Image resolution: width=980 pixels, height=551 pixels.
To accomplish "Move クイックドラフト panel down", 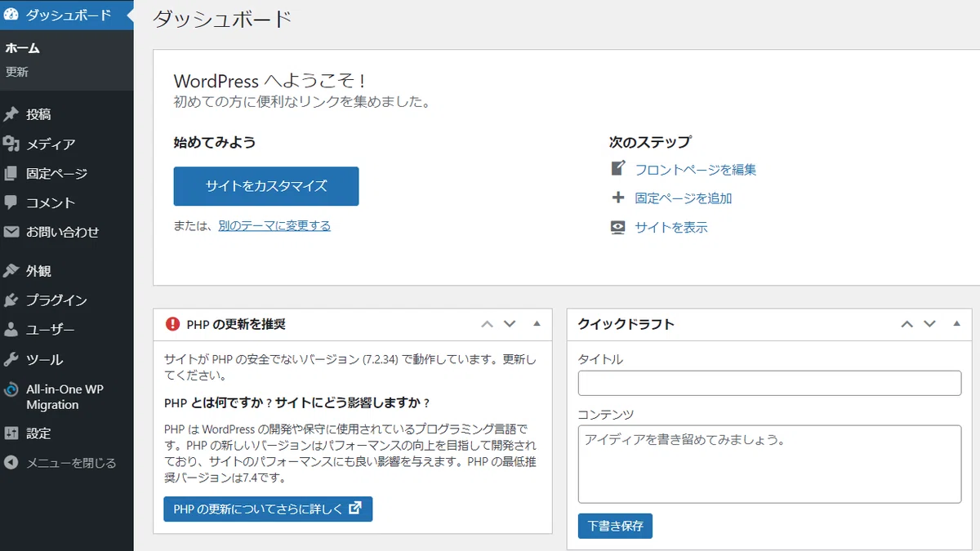I will [929, 324].
